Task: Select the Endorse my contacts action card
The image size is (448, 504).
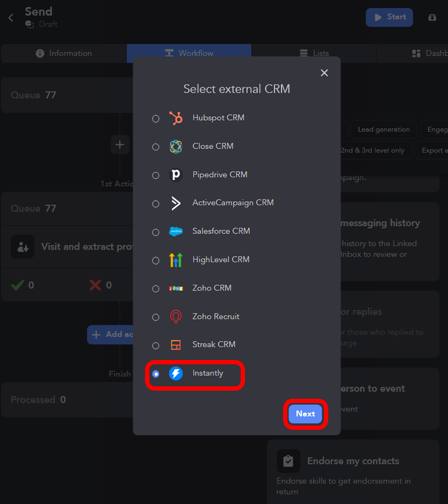Action: coord(353,472)
